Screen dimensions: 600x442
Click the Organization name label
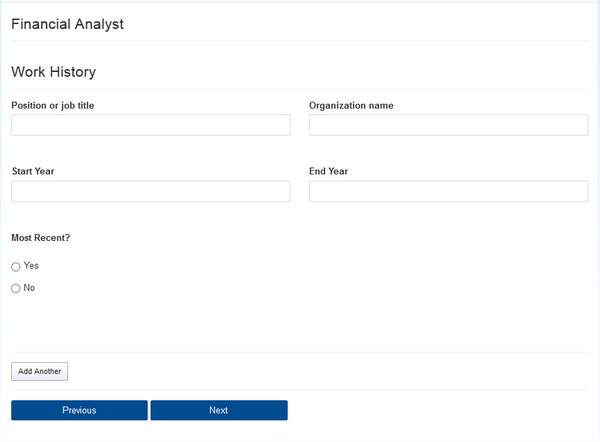(x=351, y=105)
